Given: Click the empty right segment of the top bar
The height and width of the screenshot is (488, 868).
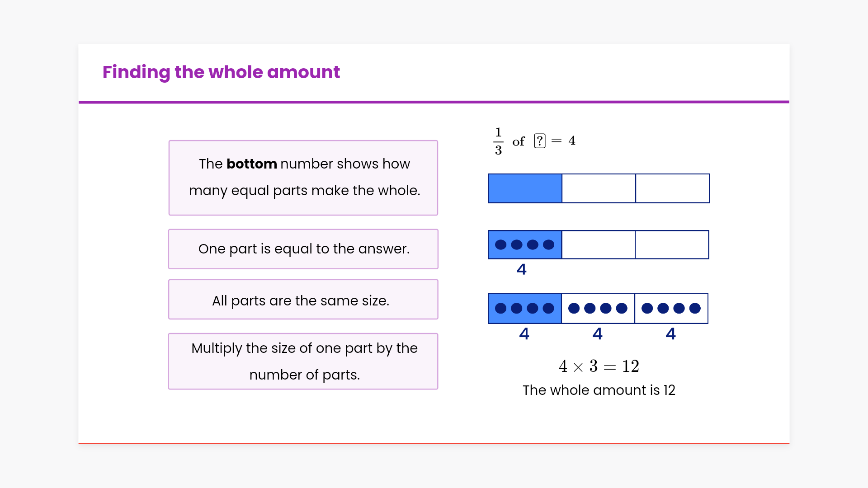Looking at the screenshot, I should pyautogui.click(x=672, y=188).
